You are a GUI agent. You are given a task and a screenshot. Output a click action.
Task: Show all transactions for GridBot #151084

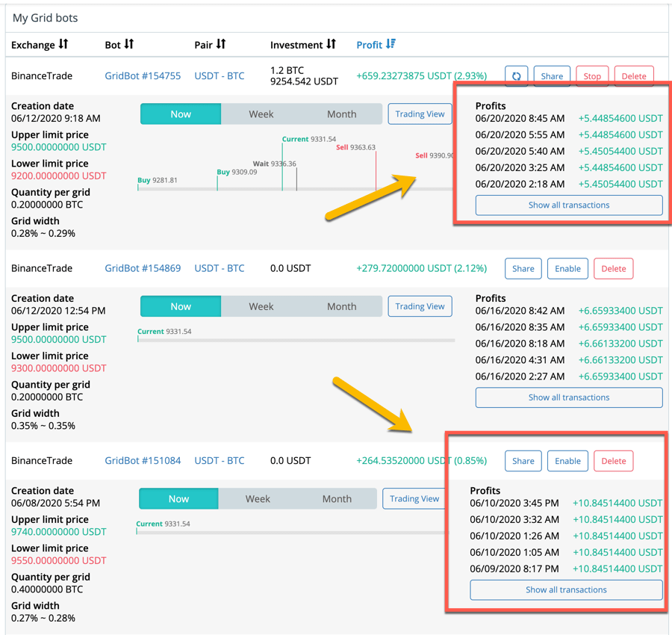[566, 590]
